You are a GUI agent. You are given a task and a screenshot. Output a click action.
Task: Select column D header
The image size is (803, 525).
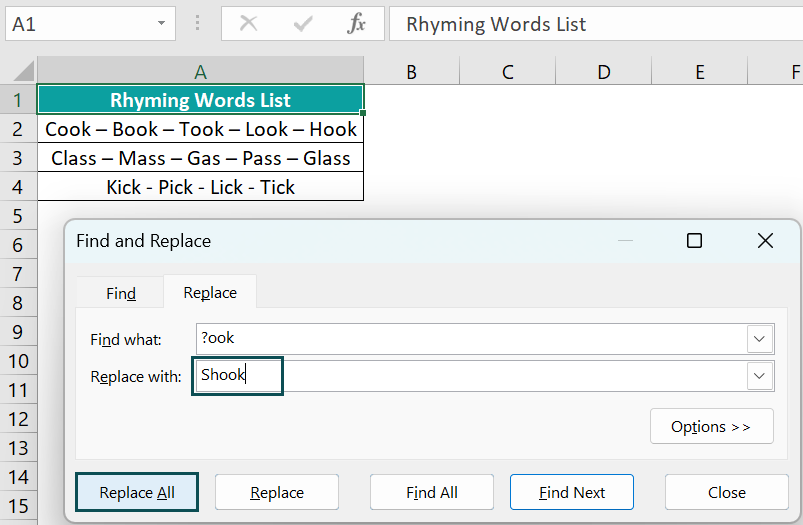tap(603, 71)
